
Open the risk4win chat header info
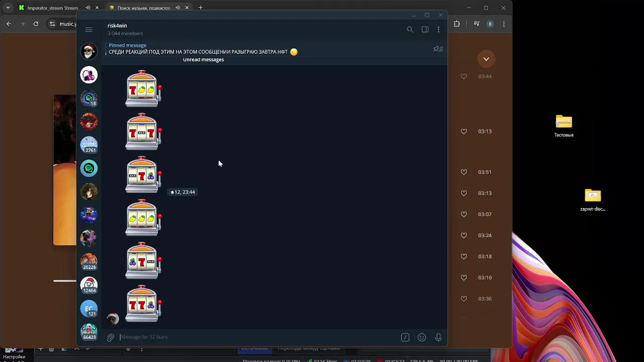[125, 29]
